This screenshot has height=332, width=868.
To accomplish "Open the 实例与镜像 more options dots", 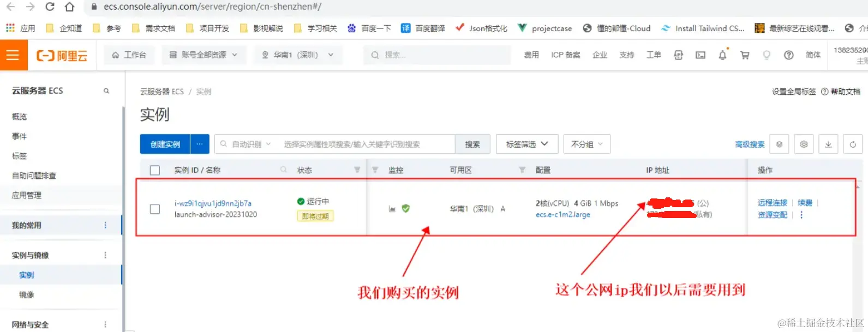I will click(105, 255).
